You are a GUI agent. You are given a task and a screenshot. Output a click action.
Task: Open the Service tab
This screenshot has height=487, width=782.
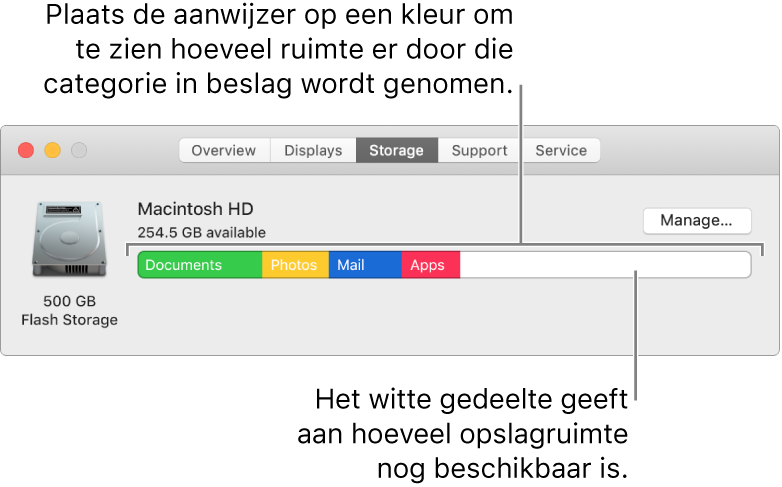(x=561, y=150)
